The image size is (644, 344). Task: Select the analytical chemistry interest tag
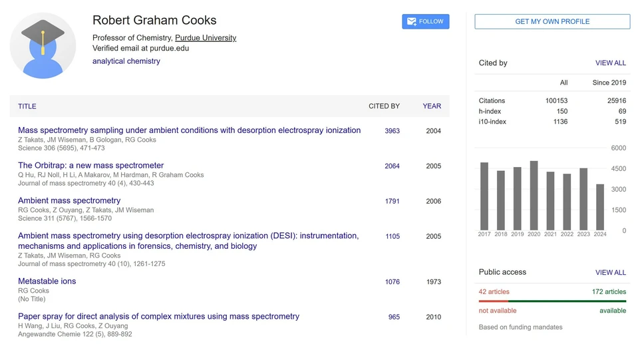pyautogui.click(x=126, y=61)
